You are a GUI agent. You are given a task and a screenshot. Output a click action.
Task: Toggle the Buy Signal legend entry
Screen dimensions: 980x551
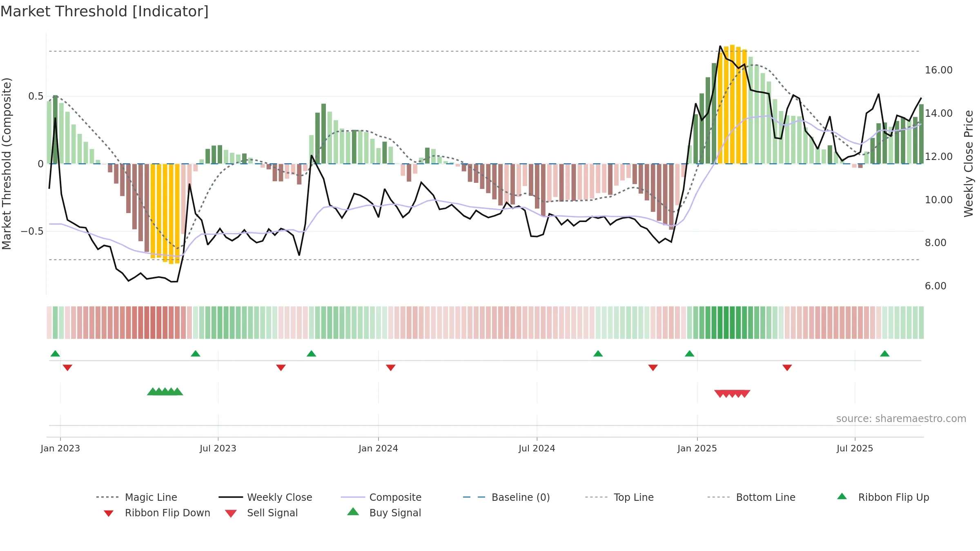384,513
